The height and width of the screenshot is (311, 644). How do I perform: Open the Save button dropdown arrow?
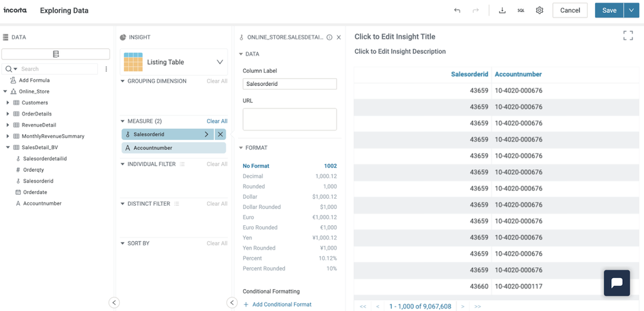click(632, 10)
